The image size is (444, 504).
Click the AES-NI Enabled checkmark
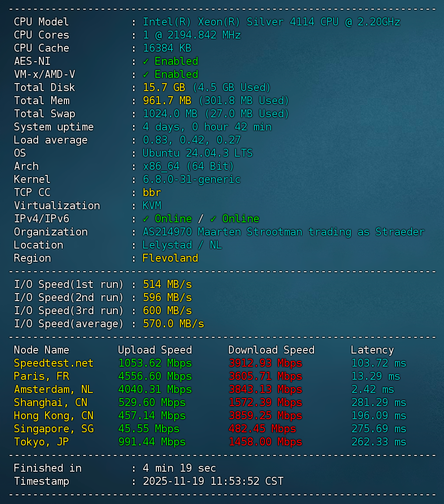click(146, 61)
